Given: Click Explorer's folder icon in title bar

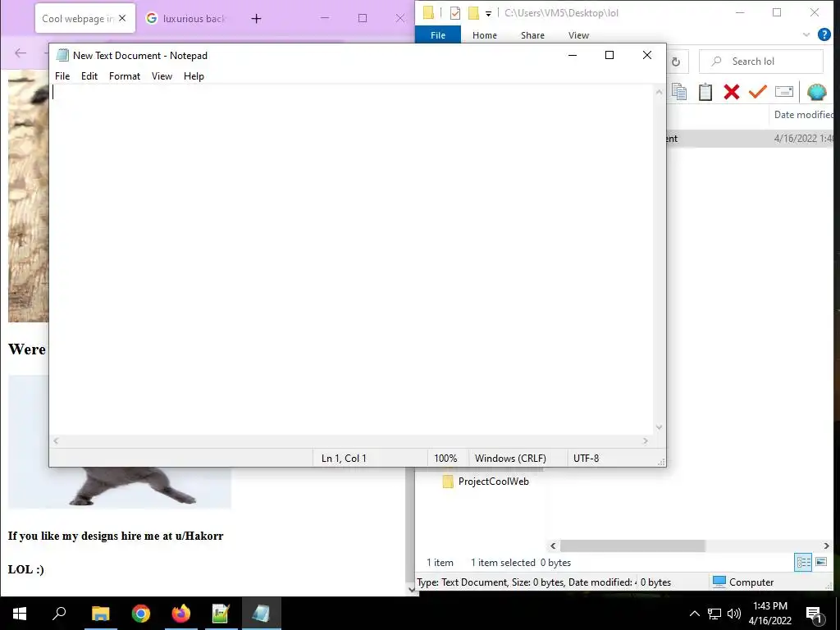Looking at the screenshot, I should 428,12.
